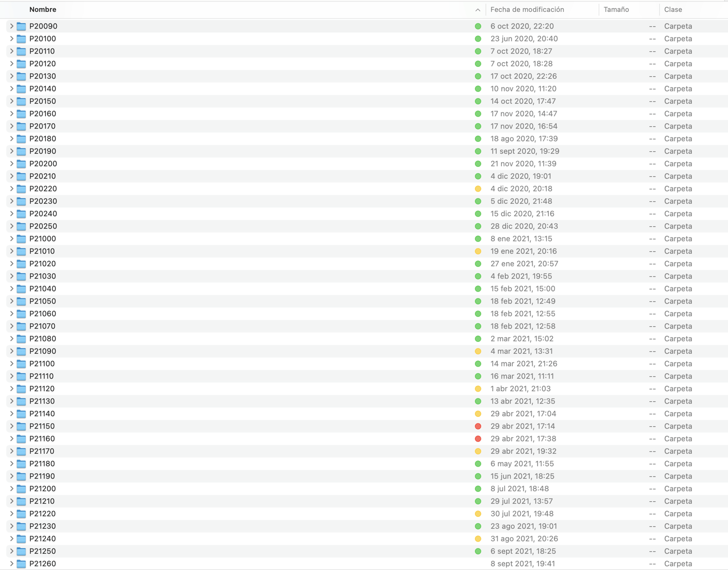Viewport: 728px width, 570px height.
Task: Select the P21230 folder name
Action: [x=43, y=526]
